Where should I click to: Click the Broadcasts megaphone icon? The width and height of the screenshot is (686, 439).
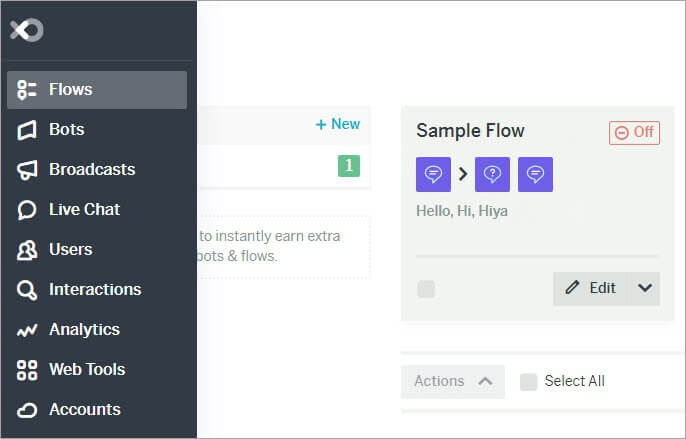coord(27,170)
